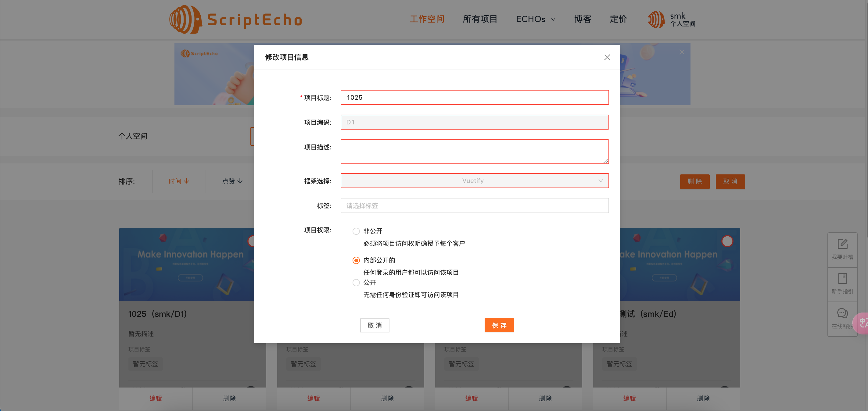Select 内部公开的 permission radio
This screenshot has width=868, height=411.
[x=356, y=260]
